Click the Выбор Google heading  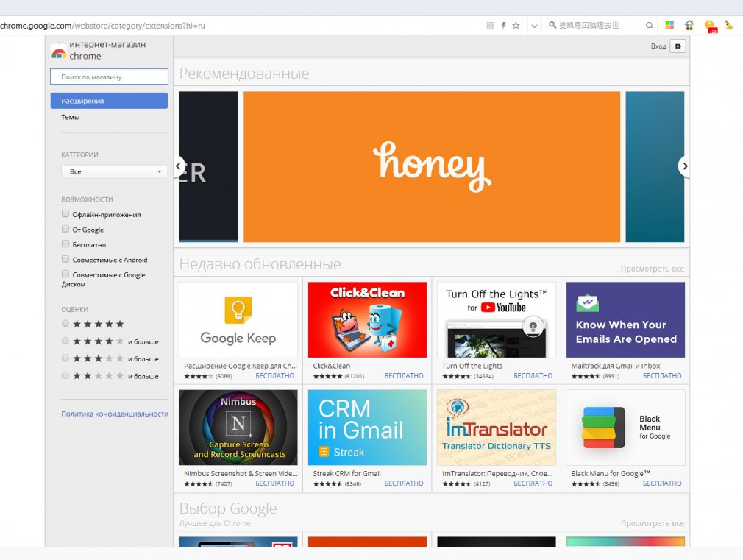(x=228, y=508)
